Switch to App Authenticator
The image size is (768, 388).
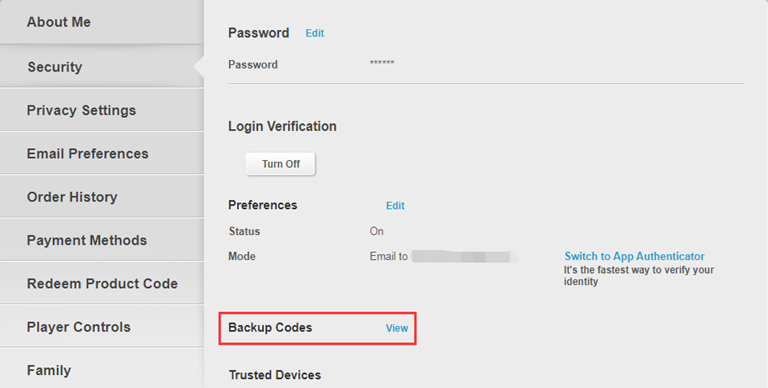634,256
